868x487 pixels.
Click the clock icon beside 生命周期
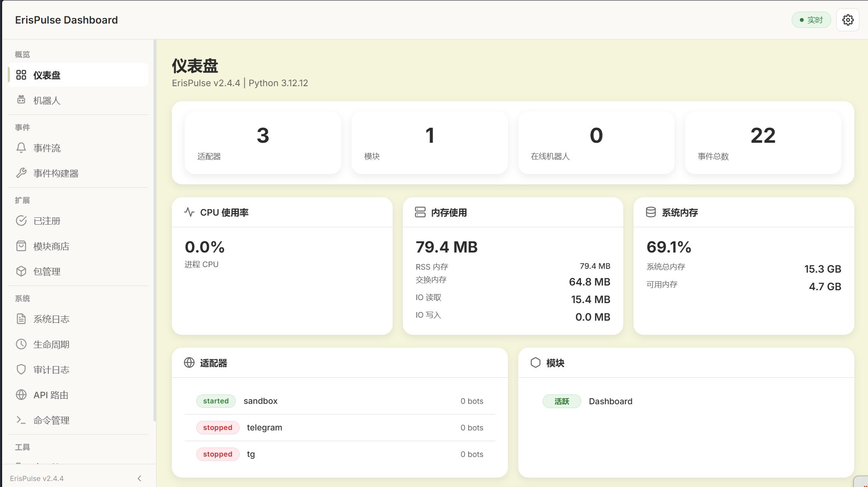[21, 344]
